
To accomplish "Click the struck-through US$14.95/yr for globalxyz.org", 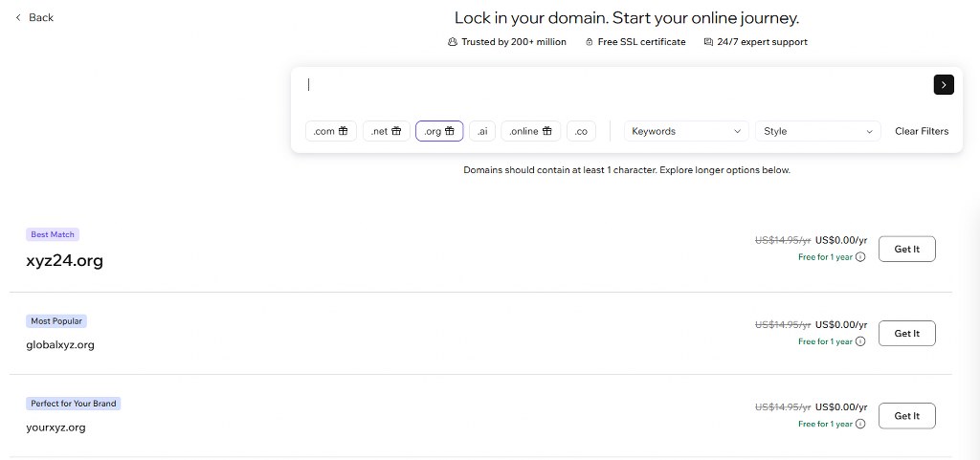I will pos(783,324).
